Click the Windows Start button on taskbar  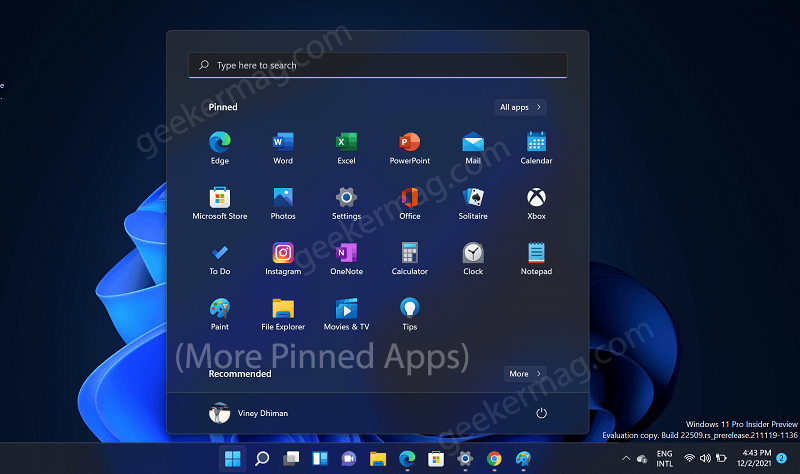(233, 459)
